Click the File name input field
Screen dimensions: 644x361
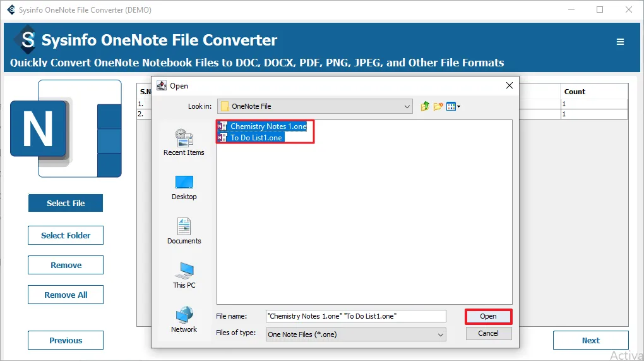(355, 316)
